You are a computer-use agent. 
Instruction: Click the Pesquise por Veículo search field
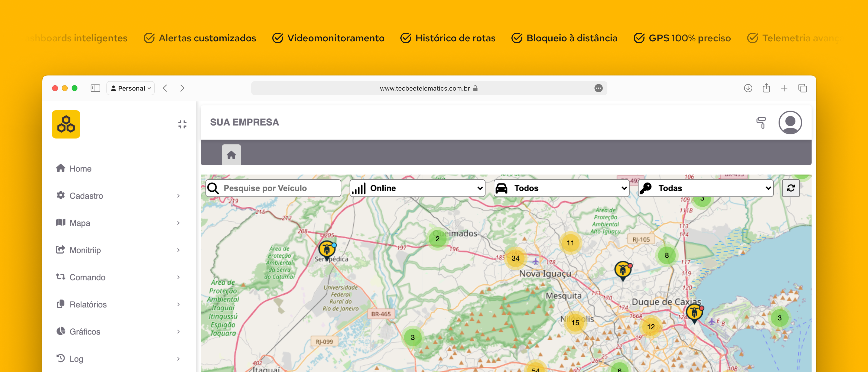[273, 188]
